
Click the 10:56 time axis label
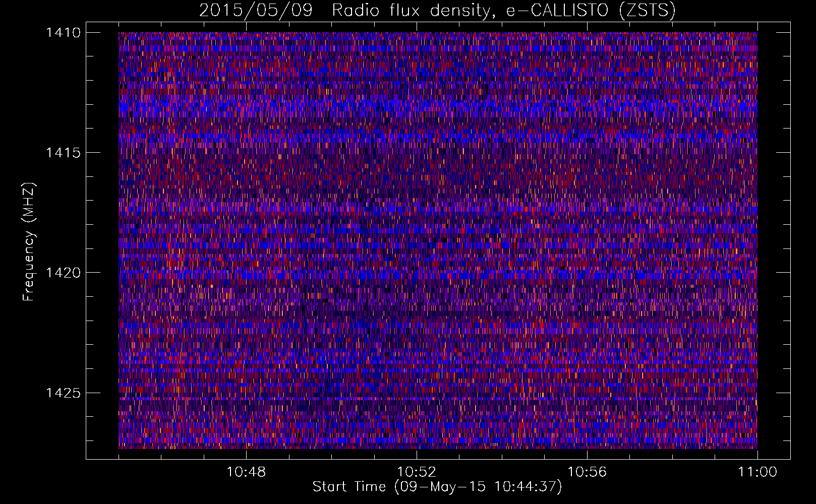587,472
